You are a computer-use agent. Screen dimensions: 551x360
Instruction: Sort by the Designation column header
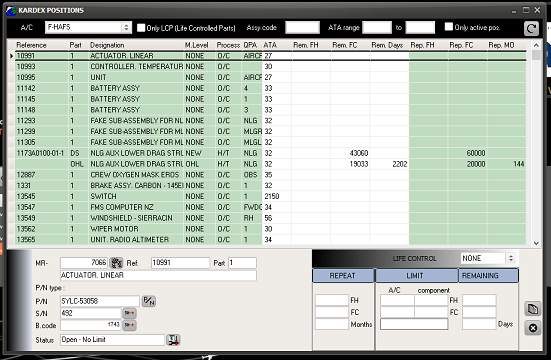coord(136,45)
